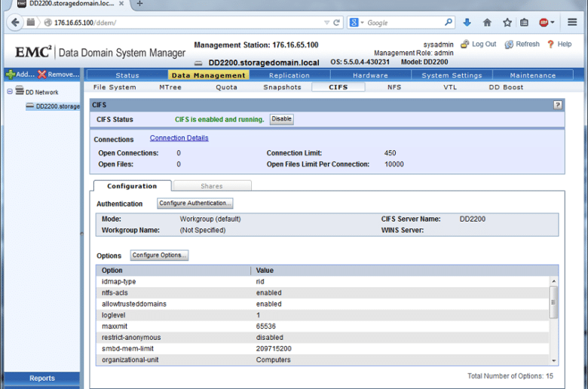The height and width of the screenshot is (389, 588).
Task: Select the Data Management tab
Action: tap(209, 75)
